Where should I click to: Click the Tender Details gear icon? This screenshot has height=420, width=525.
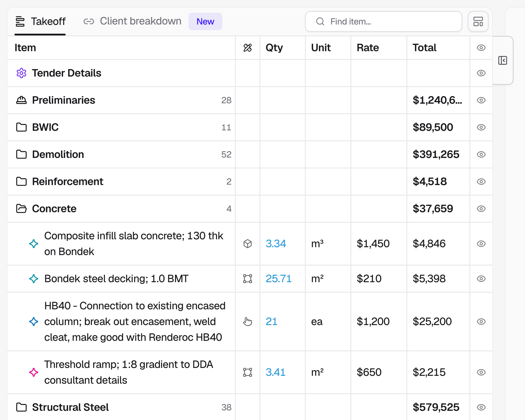coord(21,73)
